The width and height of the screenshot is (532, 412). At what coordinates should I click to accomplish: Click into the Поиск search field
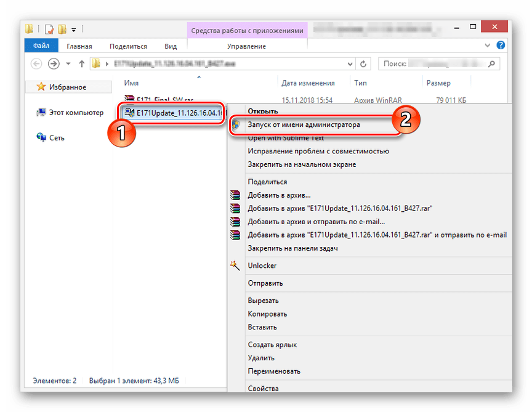(x=438, y=64)
